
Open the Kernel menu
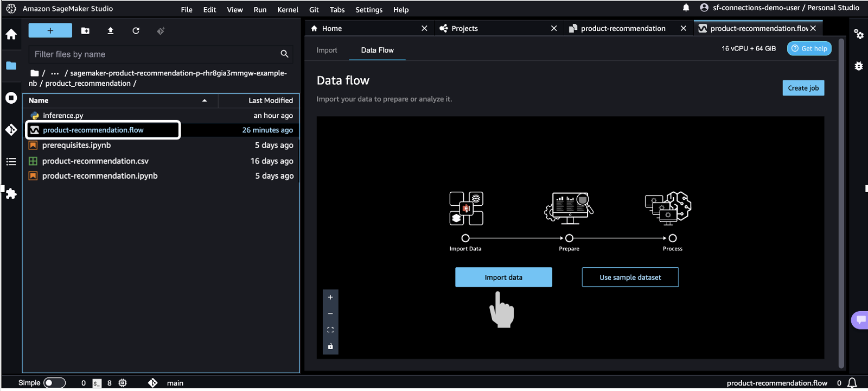tap(288, 10)
